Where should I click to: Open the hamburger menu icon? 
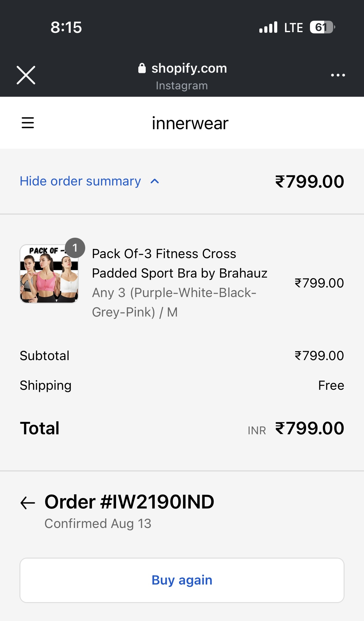(x=28, y=123)
